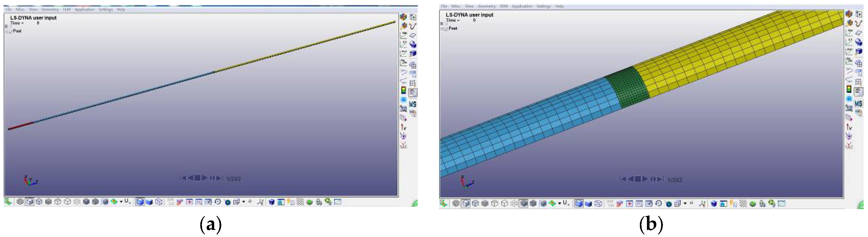Screen dimensions: 868x237
Task: Stop the animation in window (b)
Action: (x=638, y=179)
